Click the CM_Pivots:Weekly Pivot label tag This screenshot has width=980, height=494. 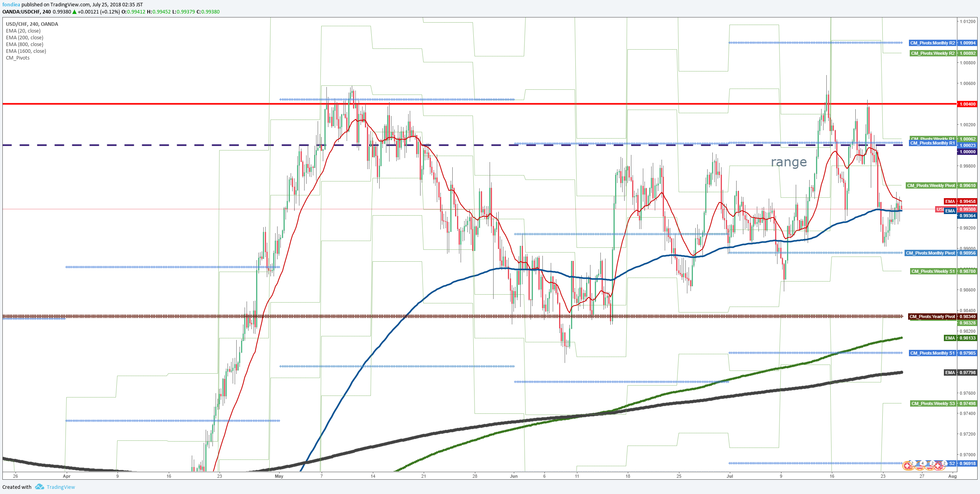931,185
